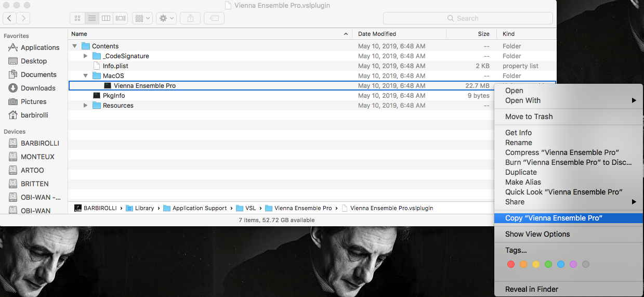
Task: Choose Reveal in Finder
Action: point(569,289)
